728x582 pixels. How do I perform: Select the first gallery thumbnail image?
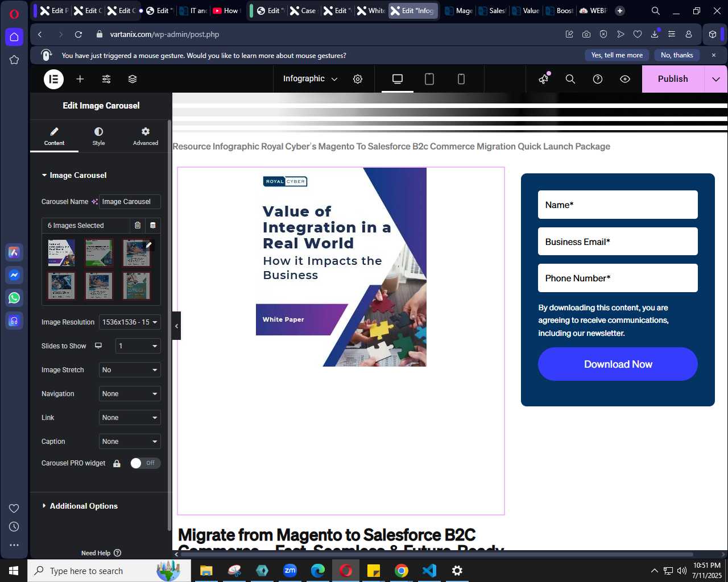[61, 253]
